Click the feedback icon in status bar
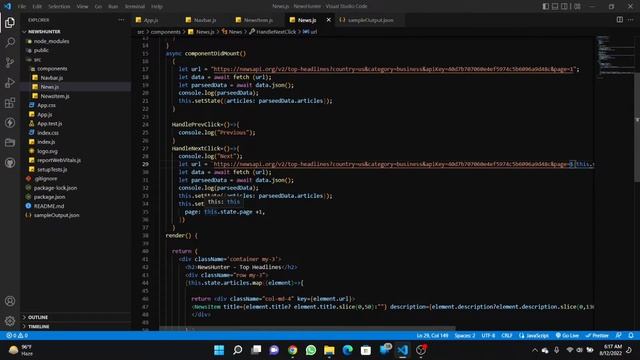The image size is (640, 360). pos(619,336)
